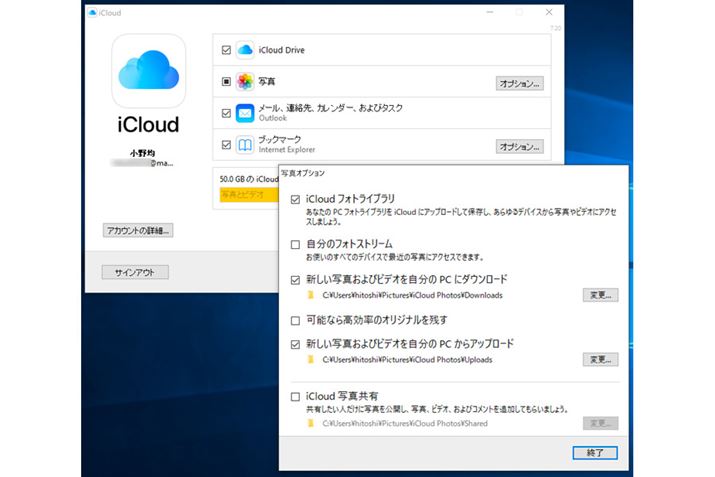Click the Outlook subtitle text
The image size is (715, 477).
pos(273,118)
